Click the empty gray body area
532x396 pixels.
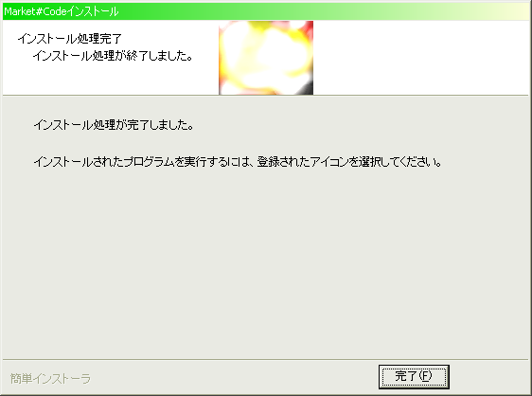coord(266,261)
